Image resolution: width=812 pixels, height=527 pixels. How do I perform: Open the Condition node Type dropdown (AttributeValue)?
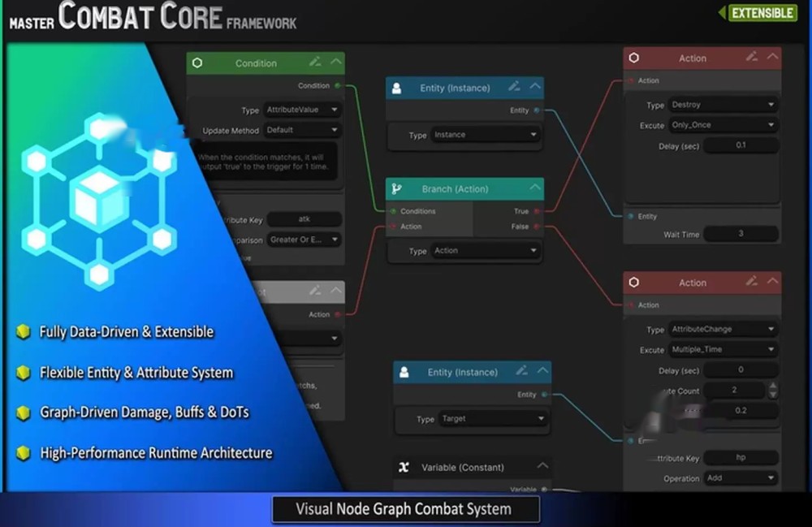click(302, 110)
